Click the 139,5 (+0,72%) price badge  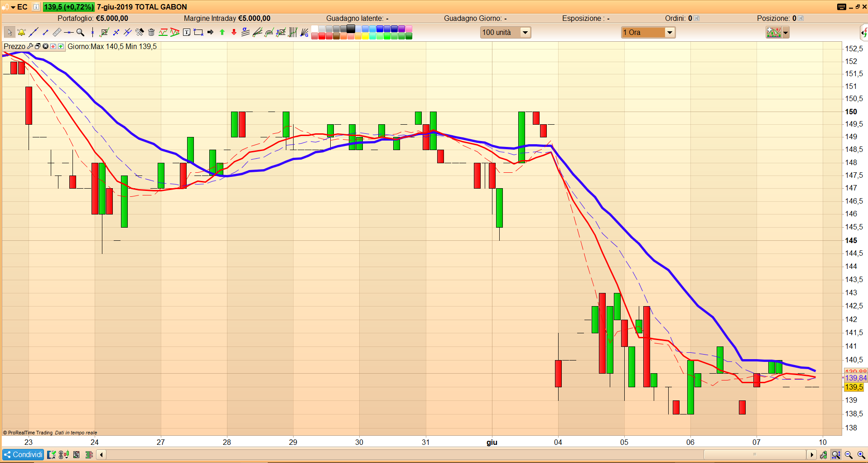69,7
